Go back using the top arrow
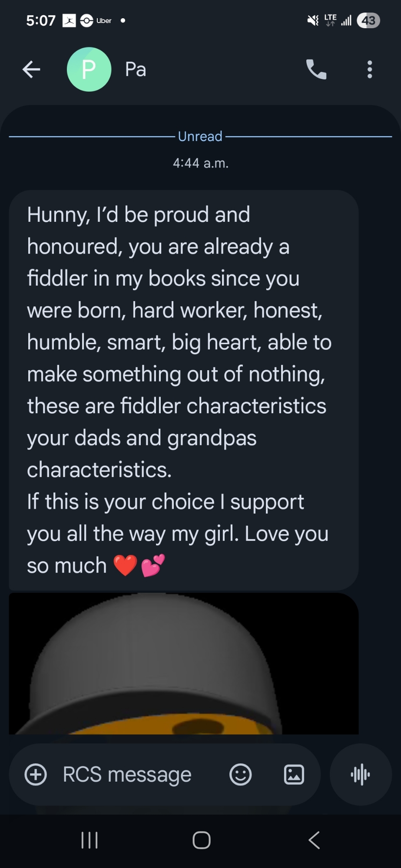Screen dimensions: 401x868 coord(31,69)
